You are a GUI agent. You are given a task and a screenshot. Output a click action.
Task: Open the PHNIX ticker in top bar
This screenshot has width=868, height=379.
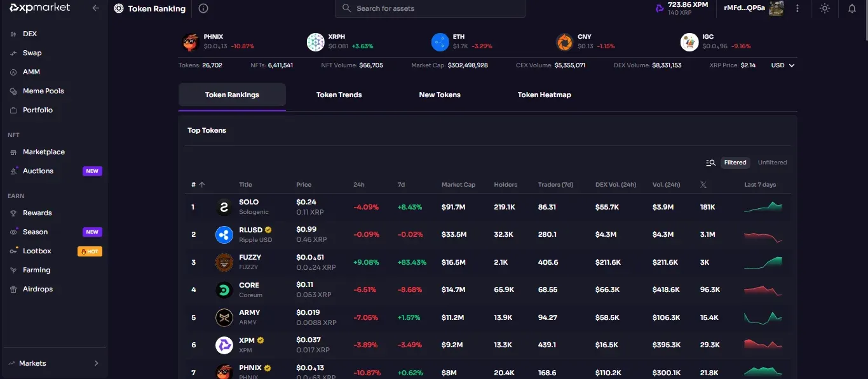coord(218,42)
